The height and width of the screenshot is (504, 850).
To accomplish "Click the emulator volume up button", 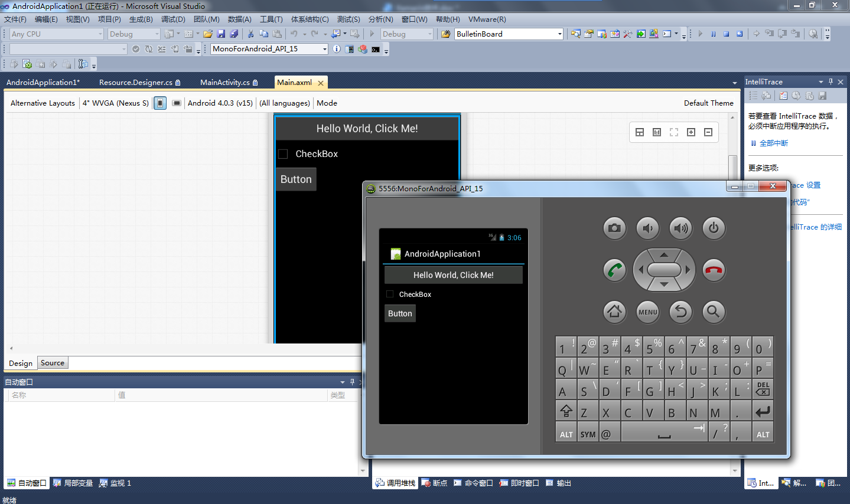I will [681, 228].
